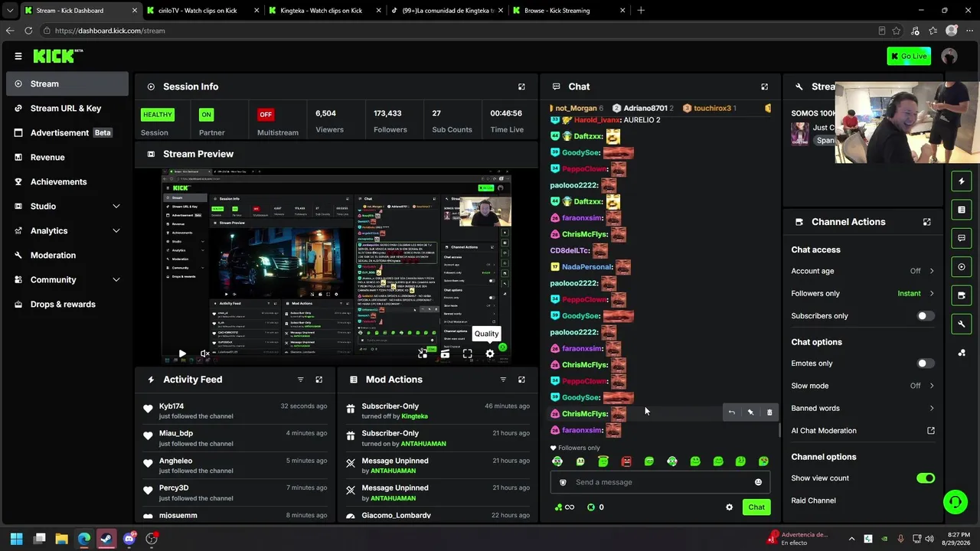This screenshot has width=980, height=551.
Task: Open stream preview quality settings gear
Action: (490, 354)
